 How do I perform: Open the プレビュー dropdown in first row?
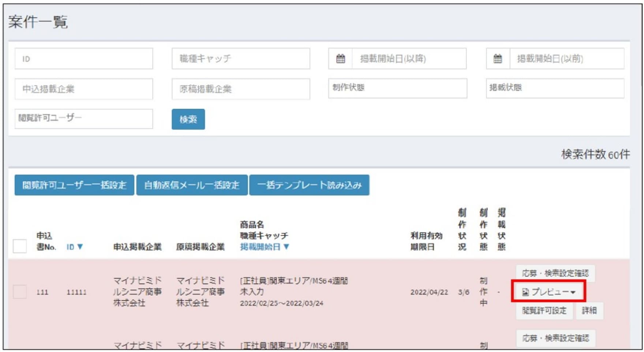[x=548, y=292]
